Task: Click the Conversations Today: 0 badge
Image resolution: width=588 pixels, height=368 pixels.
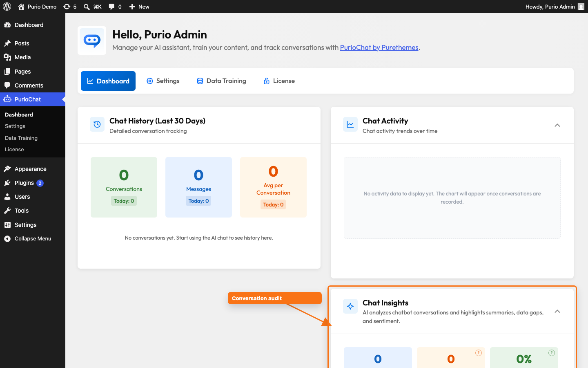Action: point(124,201)
